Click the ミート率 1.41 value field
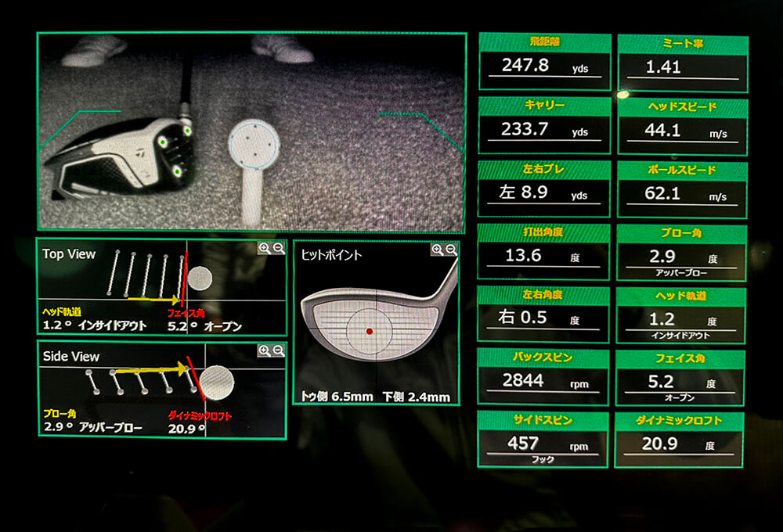 pos(681,68)
